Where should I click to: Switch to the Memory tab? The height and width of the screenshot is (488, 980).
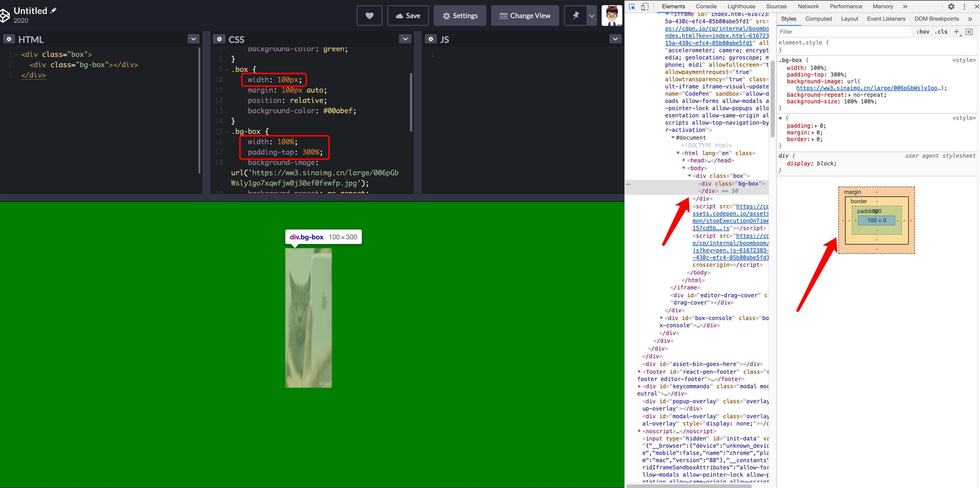[883, 6]
